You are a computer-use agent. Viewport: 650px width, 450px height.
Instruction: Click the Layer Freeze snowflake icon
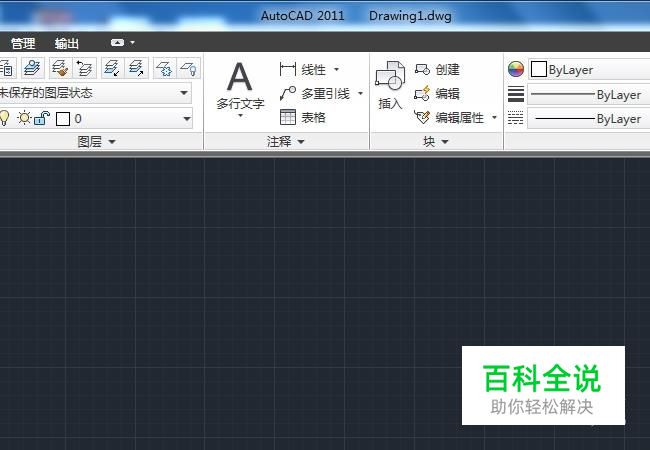(x=165, y=68)
